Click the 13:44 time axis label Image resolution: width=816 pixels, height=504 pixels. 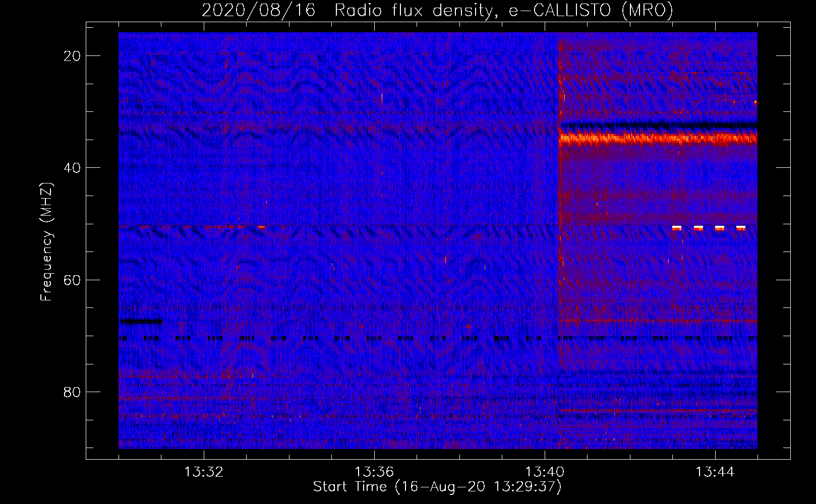coord(715,472)
